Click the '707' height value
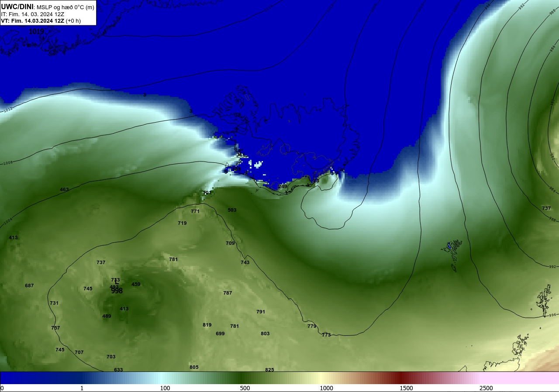Screen dimensions: 559x392 [79, 352]
